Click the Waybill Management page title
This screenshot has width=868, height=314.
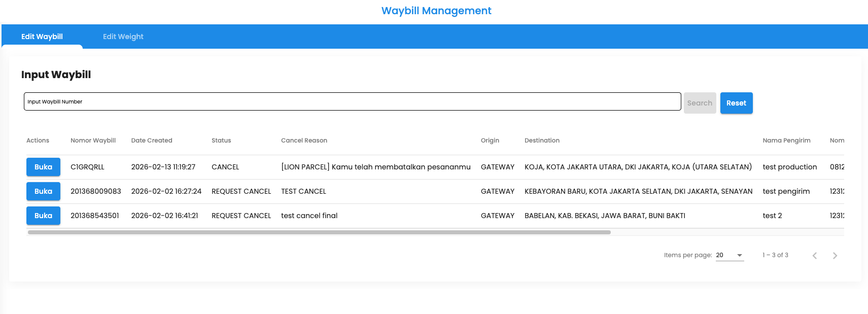coord(436,11)
